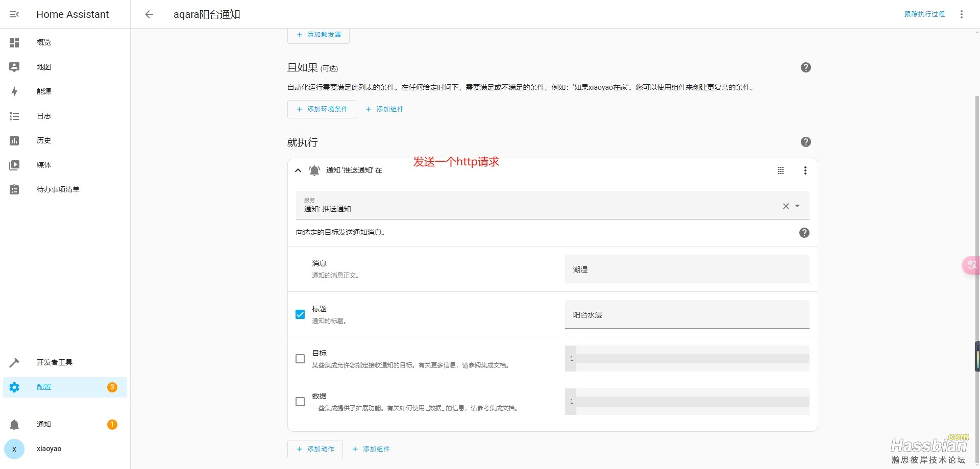Collapse the 通知 '推送通知' action card
The image size is (980, 469).
298,170
